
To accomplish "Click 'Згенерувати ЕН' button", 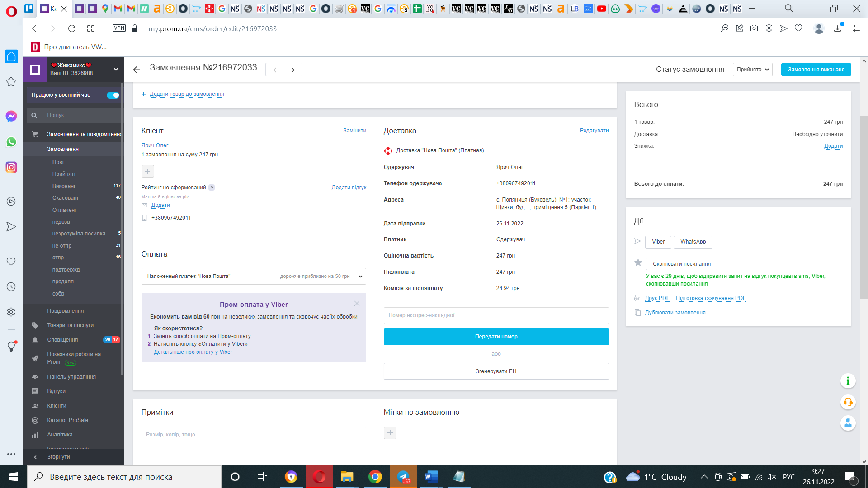I will pyautogui.click(x=496, y=371).
